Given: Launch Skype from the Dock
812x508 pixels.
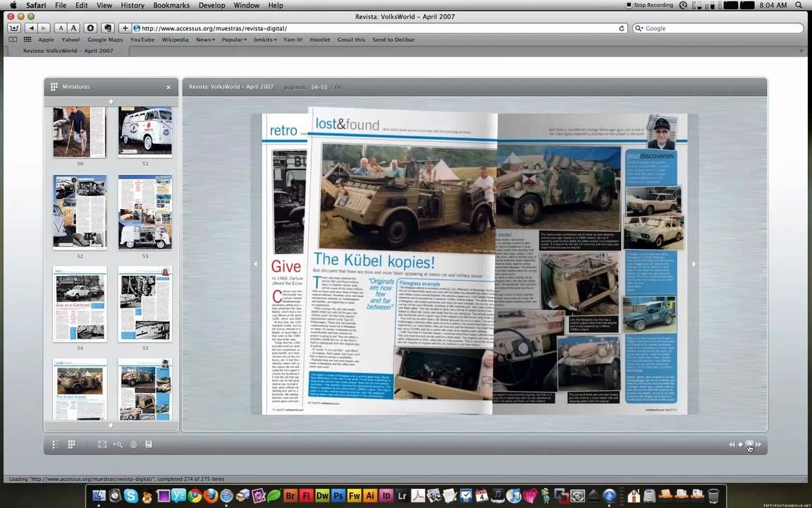Looking at the screenshot, I should click(131, 496).
